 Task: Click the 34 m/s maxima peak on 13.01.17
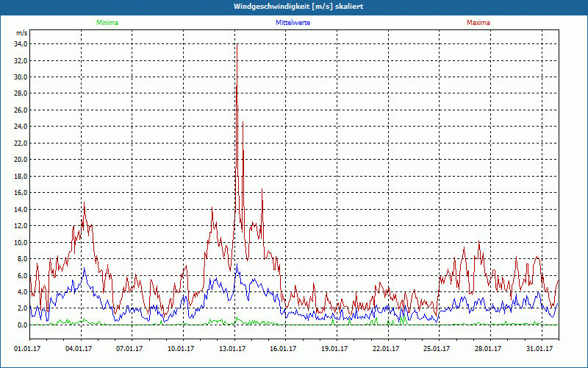pos(237,44)
